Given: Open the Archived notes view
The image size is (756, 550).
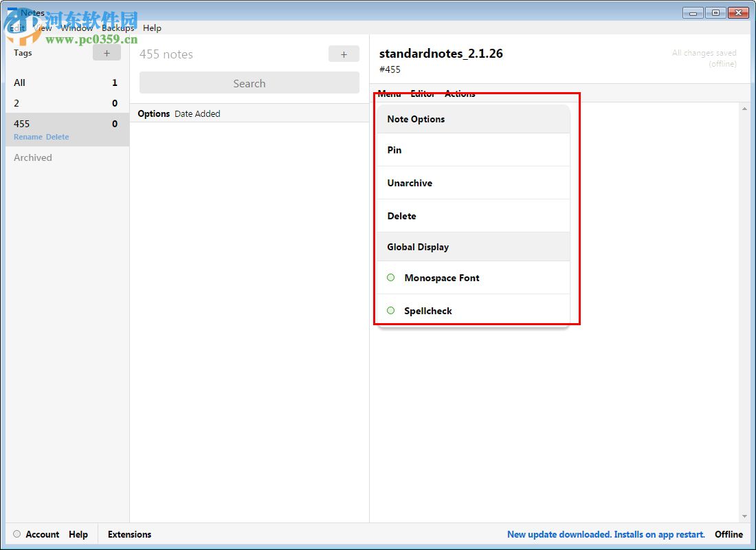Looking at the screenshot, I should coord(33,157).
